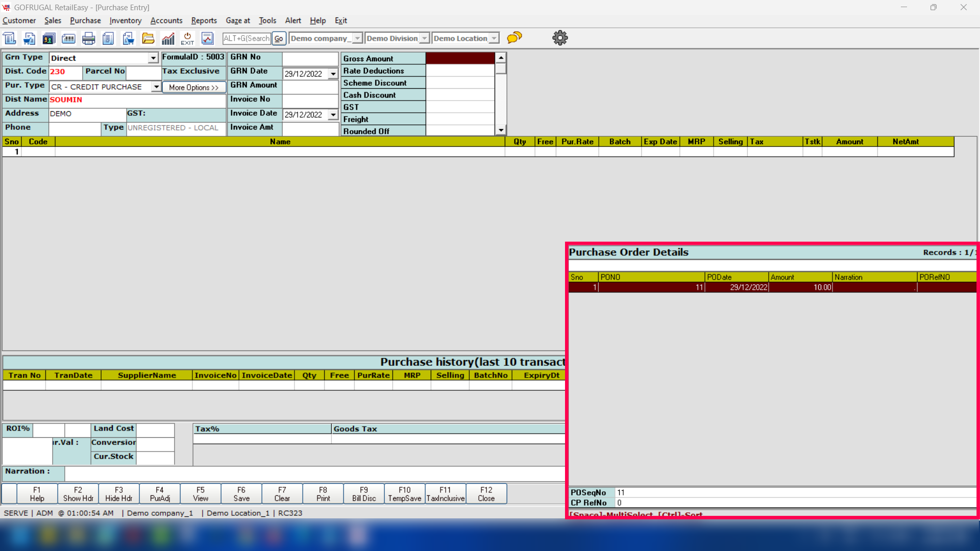
Task: Open the GRN Date dropdown arrow
Action: pos(333,74)
